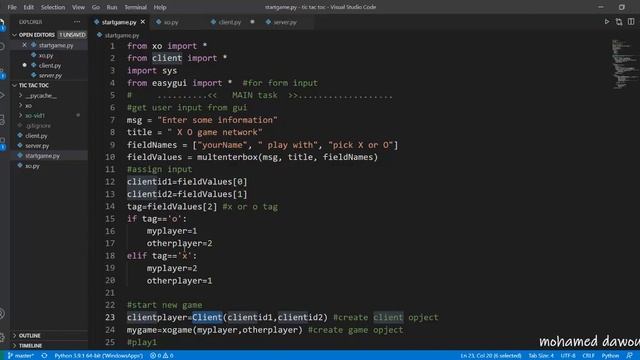Open the Help menu
This screenshot has height=360, width=640.
tap(160, 7)
